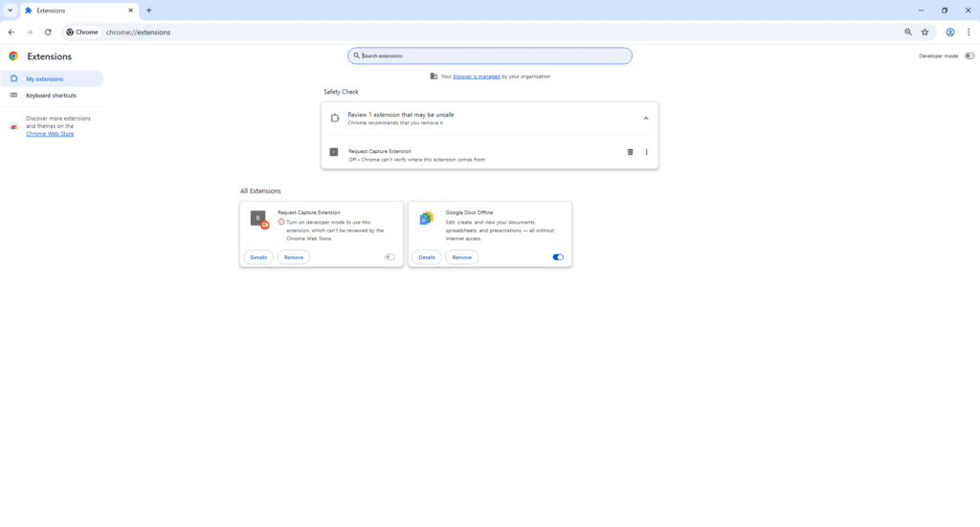Click the Chrome Web Store rainbow icon

click(x=13, y=126)
